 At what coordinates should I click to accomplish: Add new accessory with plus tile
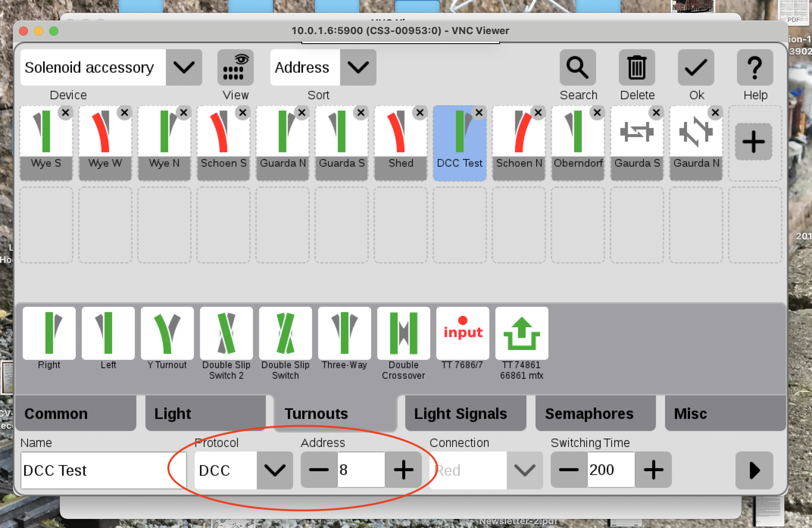click(x=754, y=142)
